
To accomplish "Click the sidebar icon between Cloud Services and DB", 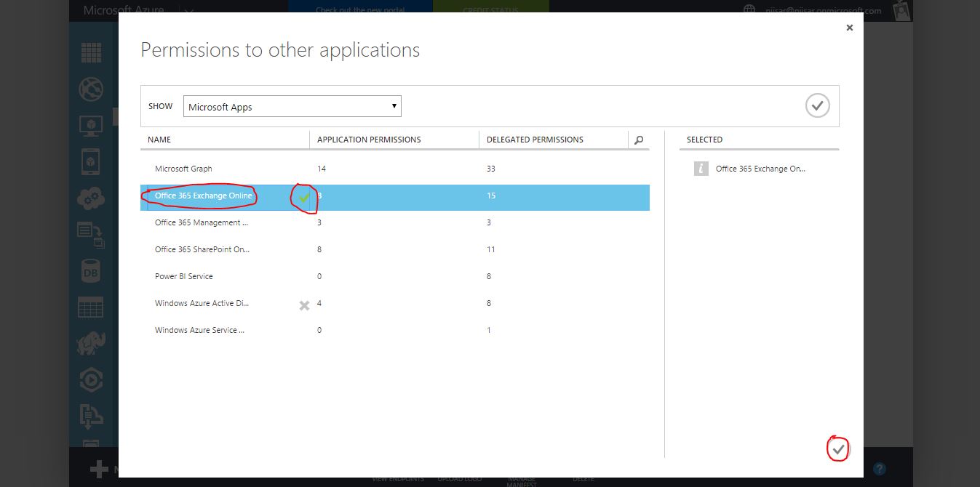I will pyautogui.click(x=91, y=235).
